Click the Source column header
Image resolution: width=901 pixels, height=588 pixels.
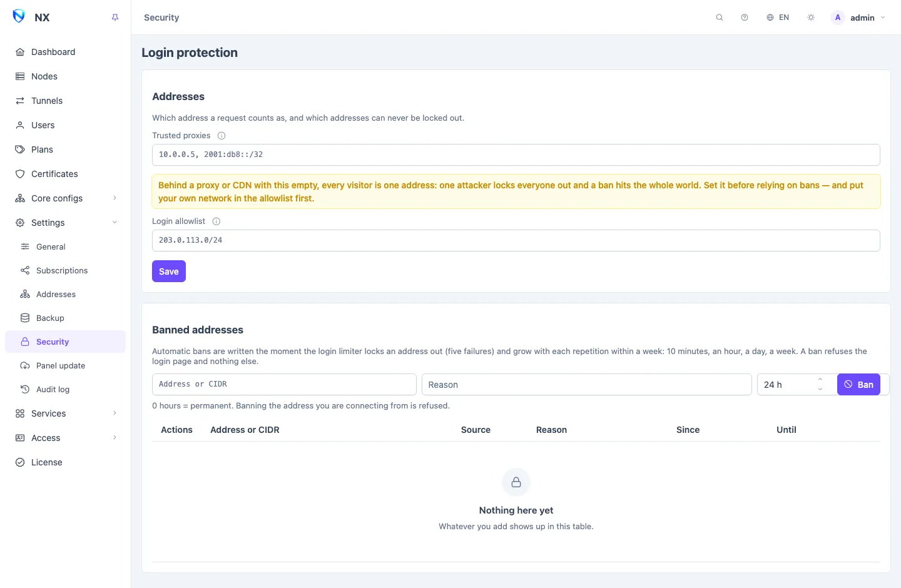coord(476,430)
